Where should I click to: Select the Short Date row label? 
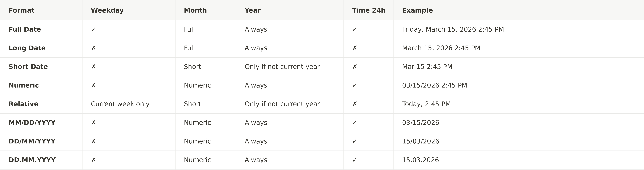[x=28, y=67]
